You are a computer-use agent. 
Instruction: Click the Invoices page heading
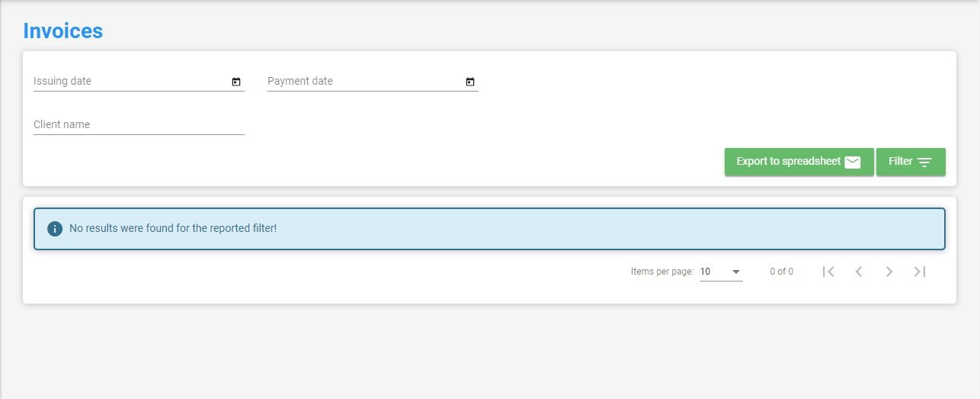(62, 31)
